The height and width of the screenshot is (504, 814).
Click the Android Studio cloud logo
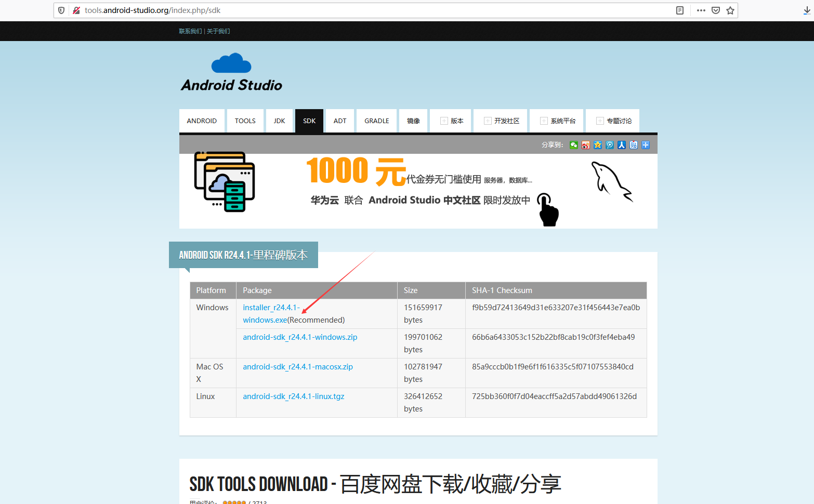pos(231,72)
